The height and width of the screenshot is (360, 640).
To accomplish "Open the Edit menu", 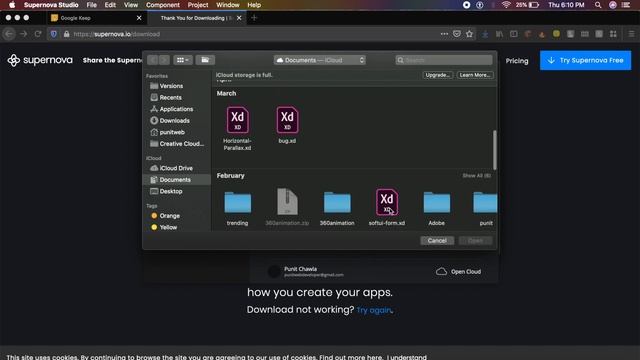I will [110, 5].
